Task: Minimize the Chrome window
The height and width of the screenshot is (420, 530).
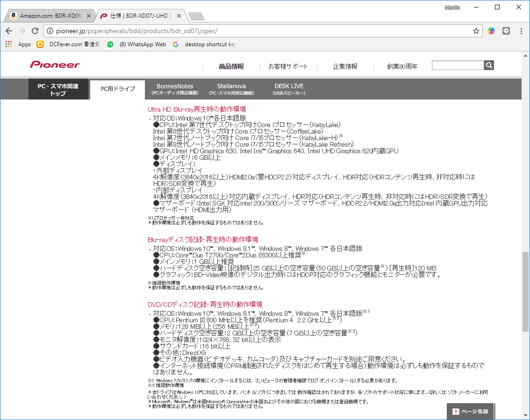Action: point(476,7)
